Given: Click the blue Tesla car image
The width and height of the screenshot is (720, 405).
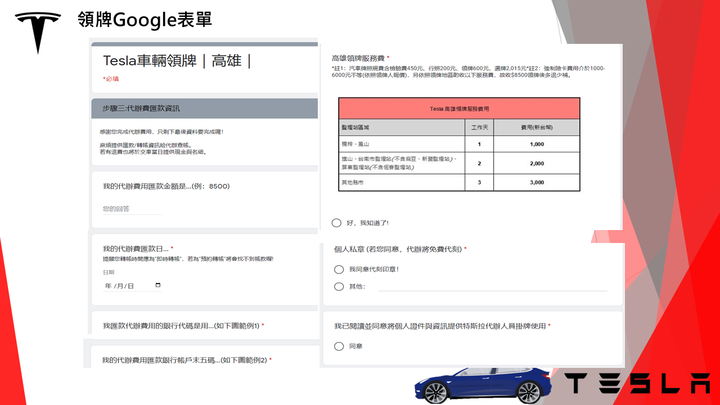Looking at the screenshot, I should click(483, 385).
